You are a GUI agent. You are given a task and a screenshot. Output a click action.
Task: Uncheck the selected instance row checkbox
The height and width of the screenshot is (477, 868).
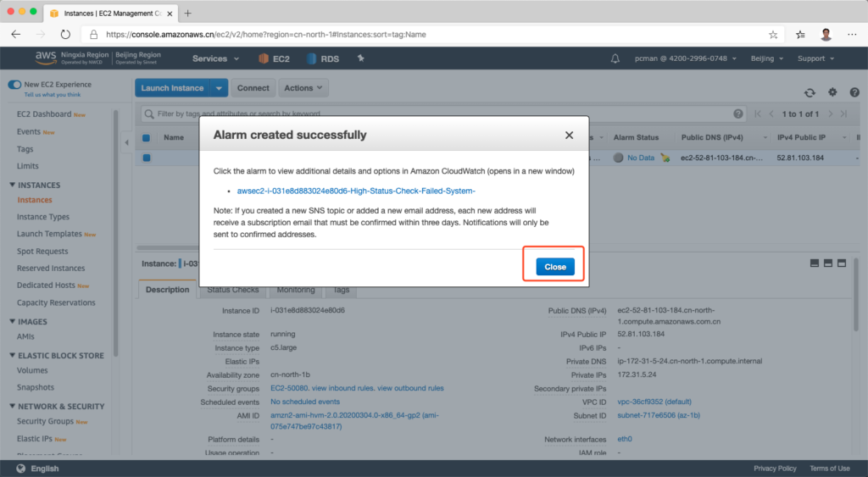coord(146,158)
